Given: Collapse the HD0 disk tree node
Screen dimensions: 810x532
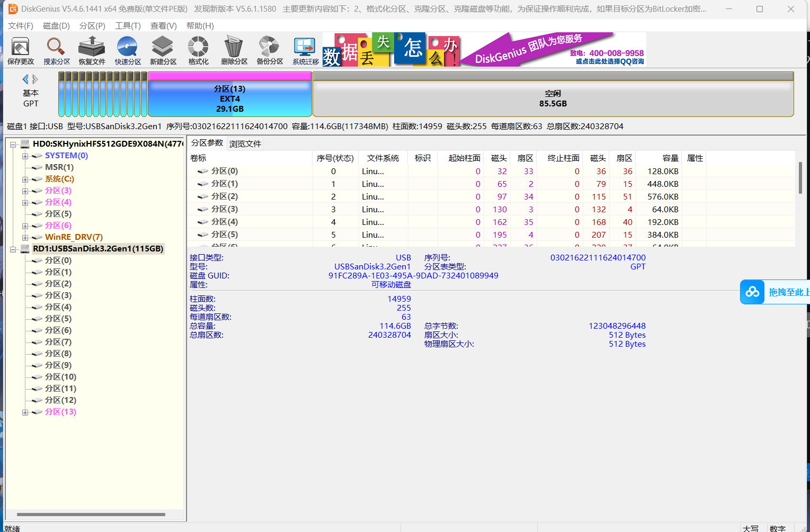Looking at the screenshot, I should point(13,144).
